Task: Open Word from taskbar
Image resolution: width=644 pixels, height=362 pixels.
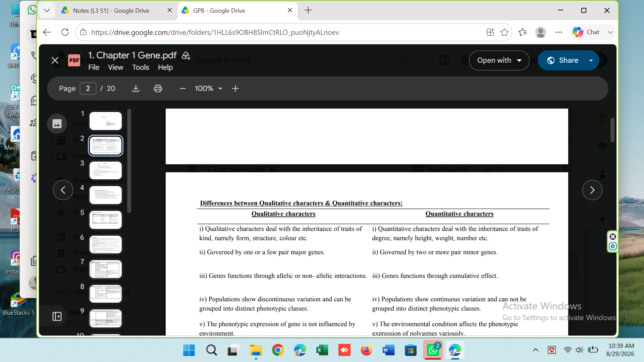Action: [x=388, y=350]
